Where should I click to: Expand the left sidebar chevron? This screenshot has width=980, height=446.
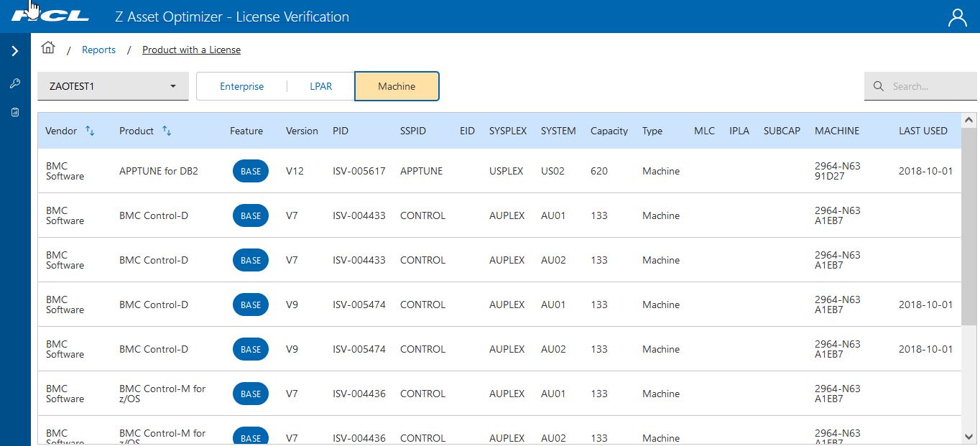coord(15,51)
